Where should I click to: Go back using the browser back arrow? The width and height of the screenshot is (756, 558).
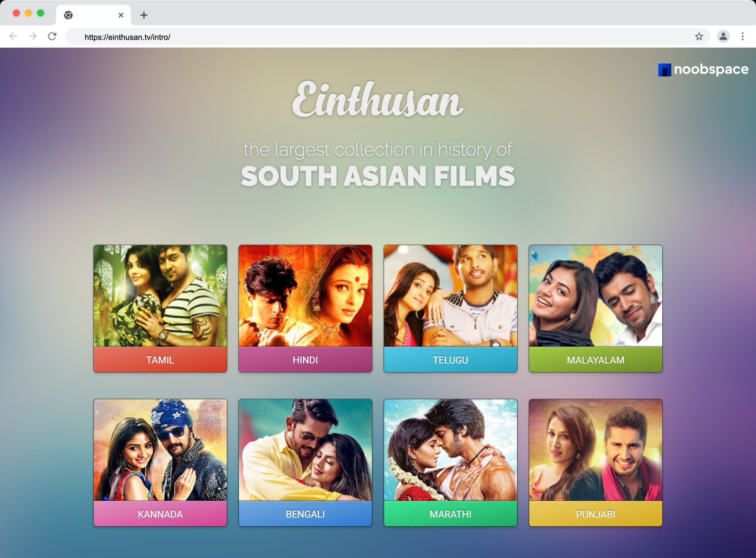pyautogui.click(x=13, y=36)
